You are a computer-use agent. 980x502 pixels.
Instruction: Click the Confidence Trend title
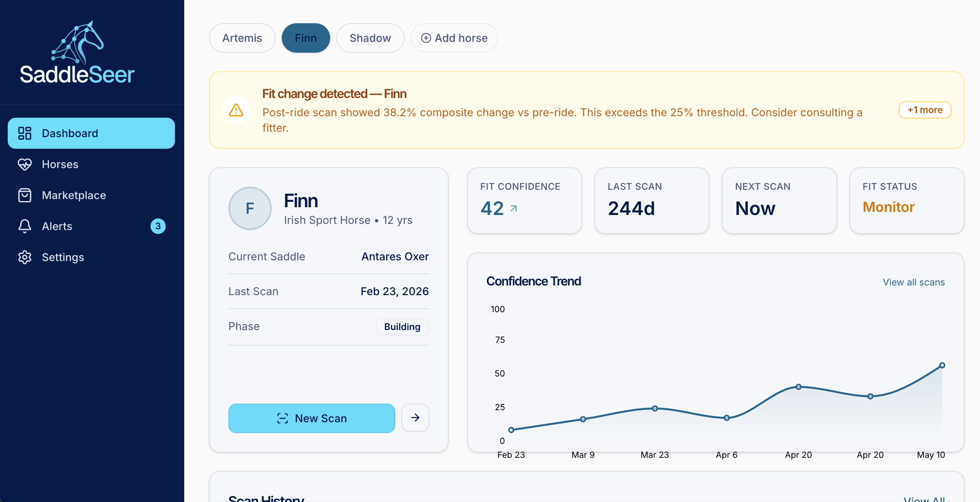[534, 281]
